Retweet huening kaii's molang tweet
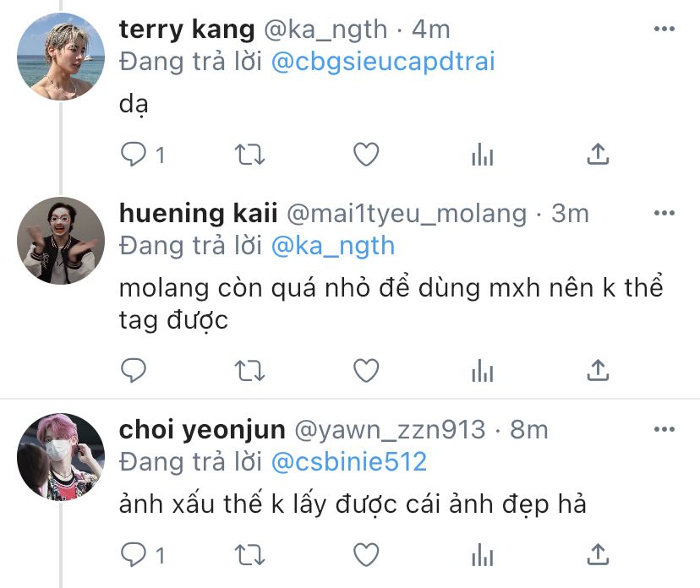 pyautogui.click(x=249, y=370)
